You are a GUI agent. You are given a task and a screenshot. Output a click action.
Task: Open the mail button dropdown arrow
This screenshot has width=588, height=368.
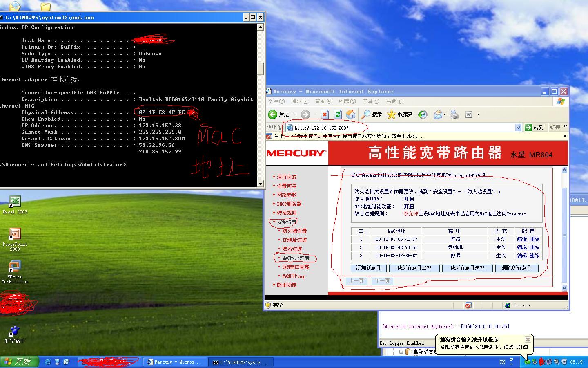(x=445, y=114)
